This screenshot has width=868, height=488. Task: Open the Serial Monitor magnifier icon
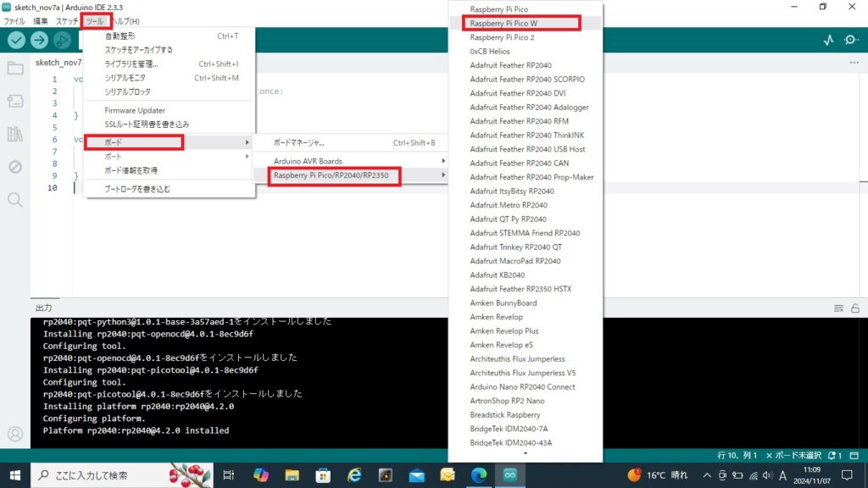[x=851, y=40]
